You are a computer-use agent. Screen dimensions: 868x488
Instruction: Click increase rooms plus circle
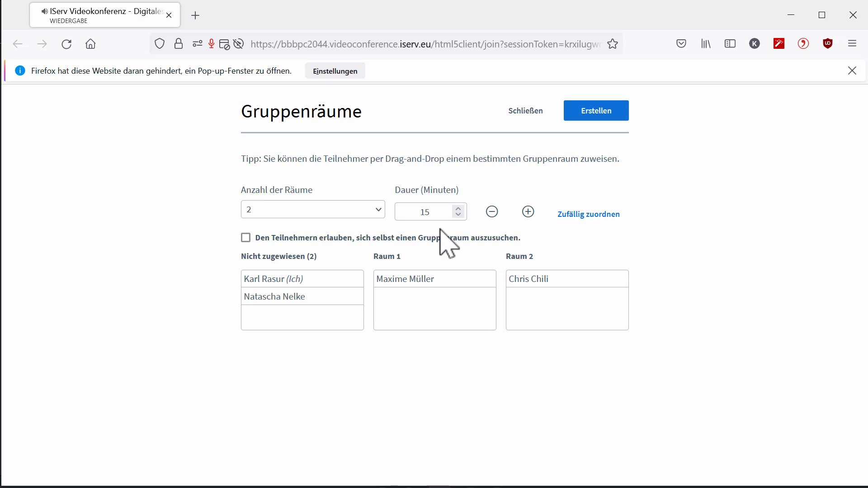pos(528,211)
